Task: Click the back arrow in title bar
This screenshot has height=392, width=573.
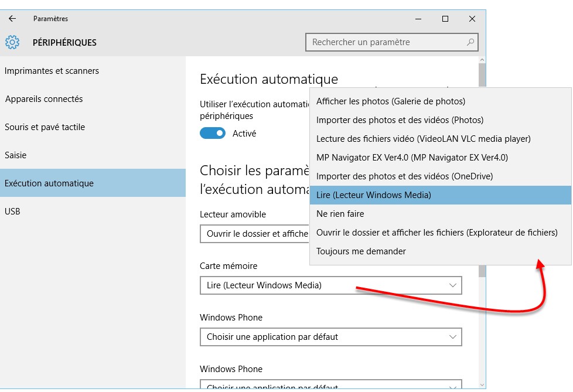Action: [x=12, y=19]
